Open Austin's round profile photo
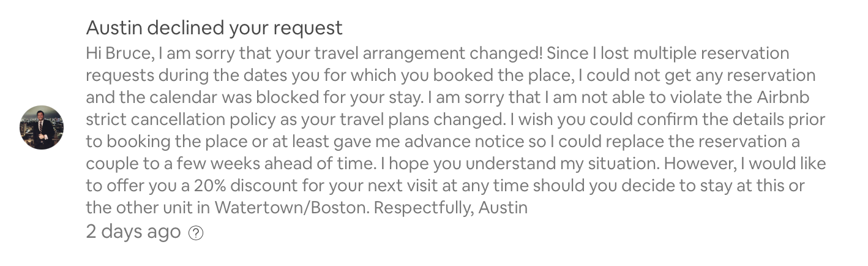The width and height of the screenshot is (868, 266). (x=42, y=127)
